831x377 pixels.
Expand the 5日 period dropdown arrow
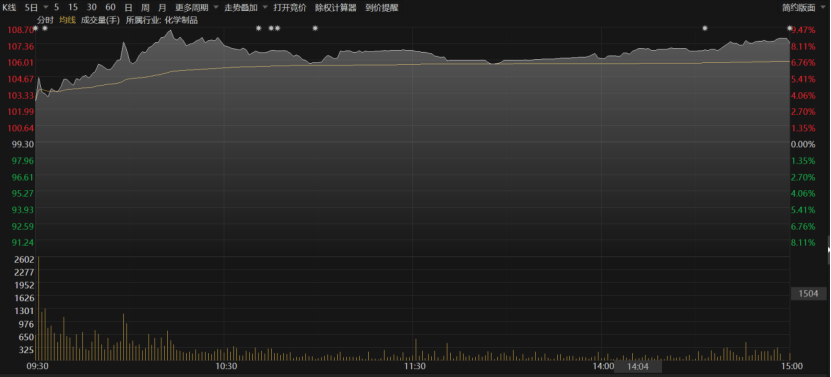[45, 8]
